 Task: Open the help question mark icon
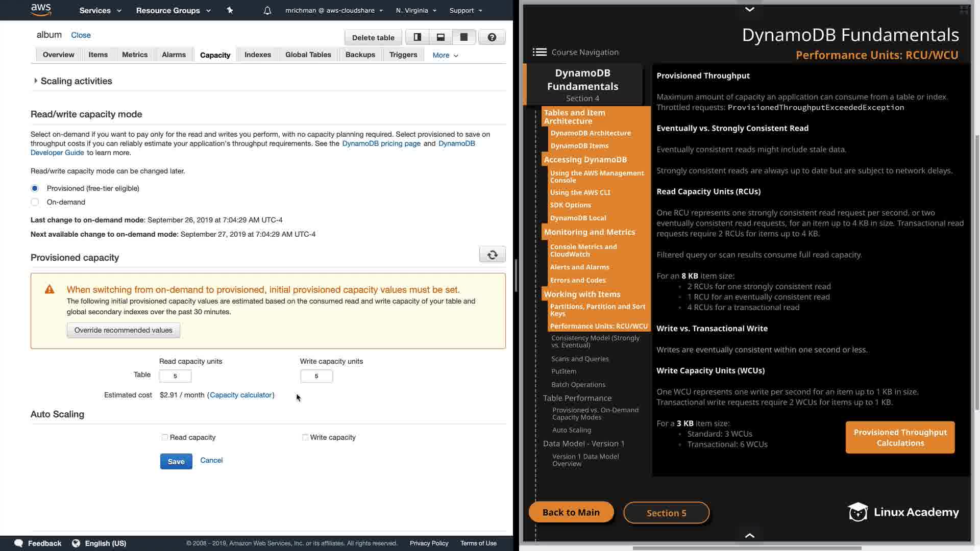(x=492, y=37)
